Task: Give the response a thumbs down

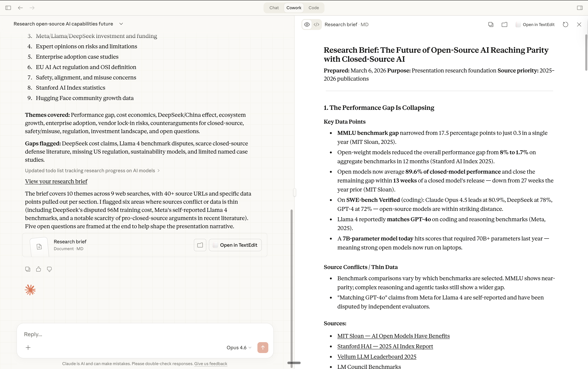Action: (49, 269)
